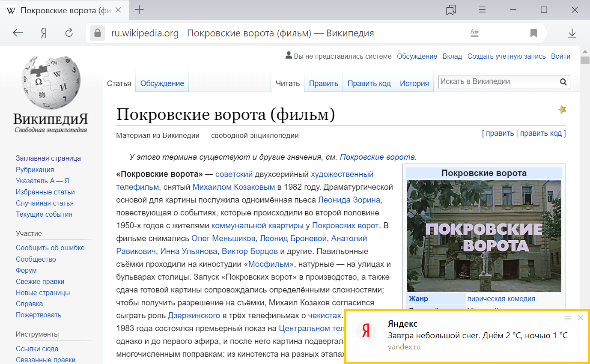
Task: Open Ссылки сюда tools link
Action: [37, 349]
